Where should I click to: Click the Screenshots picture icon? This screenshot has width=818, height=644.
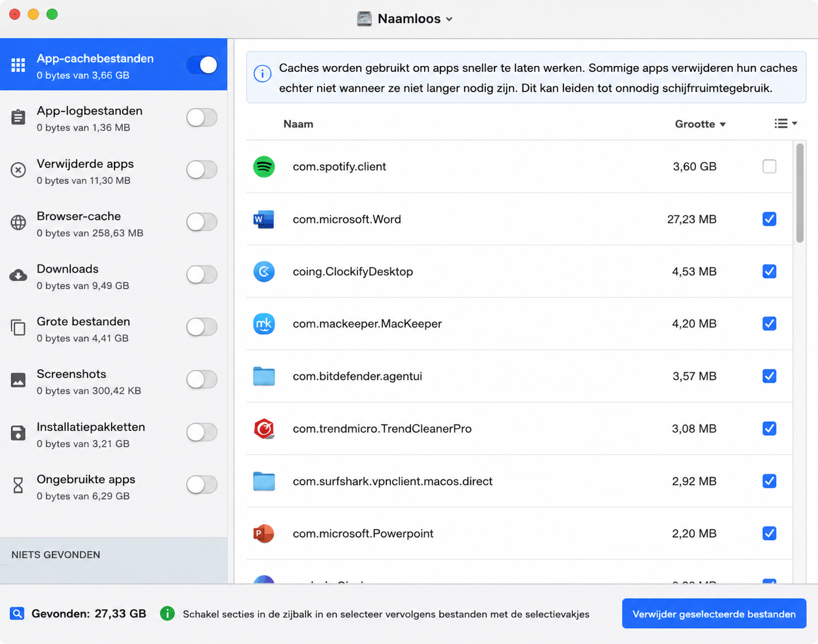(19, 380)
